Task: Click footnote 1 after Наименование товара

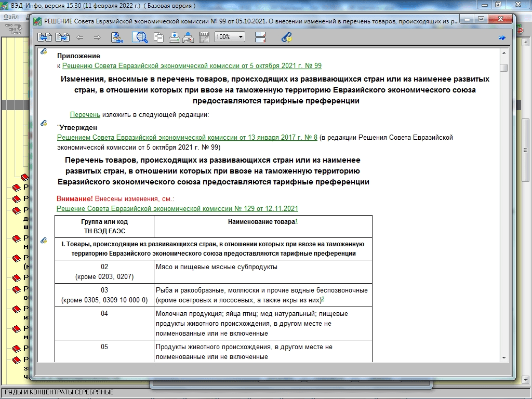Action: (x=297, y=221)
